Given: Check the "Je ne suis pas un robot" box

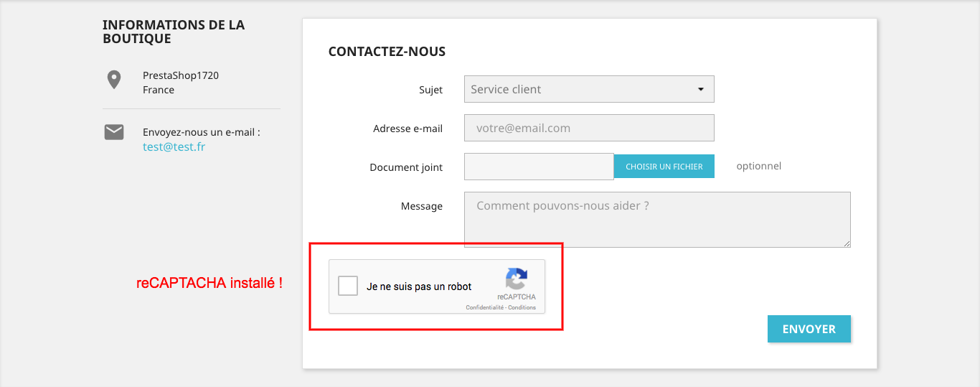Looking at the screenshot, I should (348, 286).
